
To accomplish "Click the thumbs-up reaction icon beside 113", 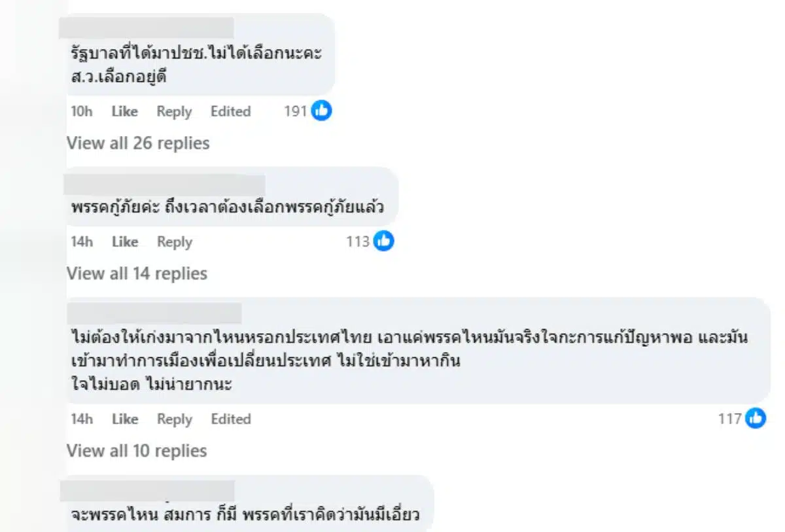I will 383,241.
